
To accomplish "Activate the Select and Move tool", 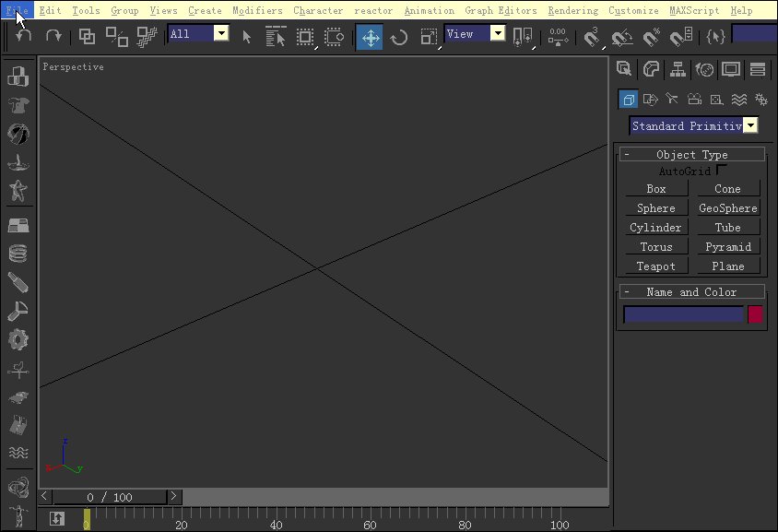I will [x=370, y=37].
